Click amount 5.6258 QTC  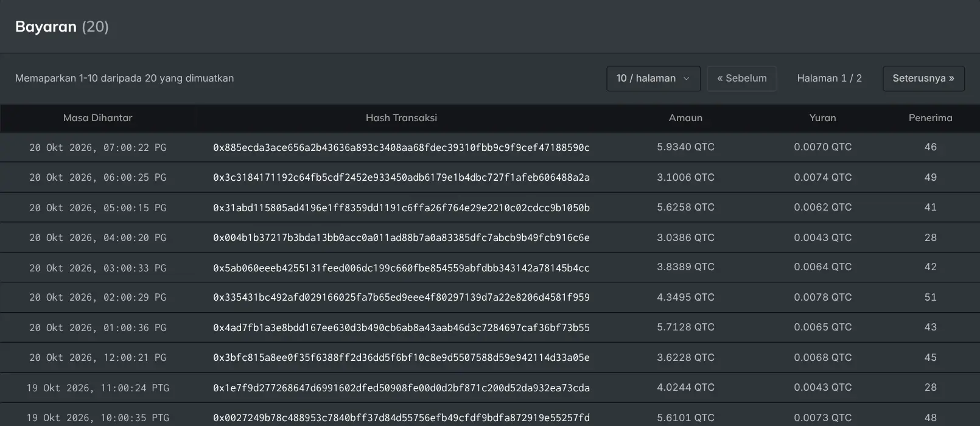click(685, 208)
